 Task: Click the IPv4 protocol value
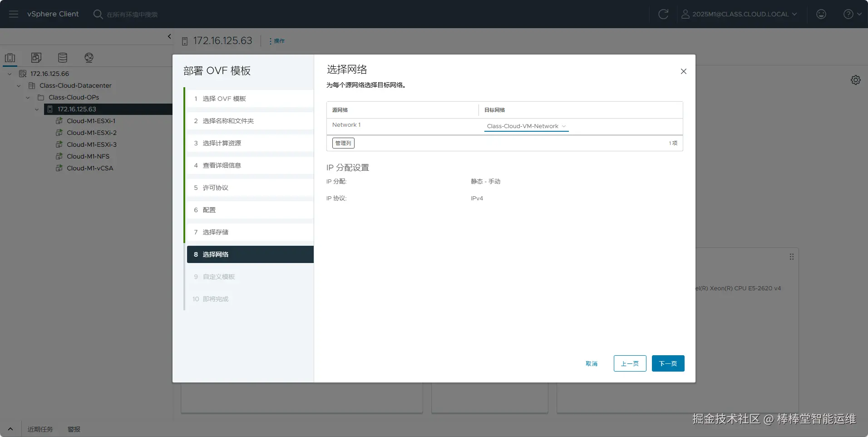click(x=477, y=199)
